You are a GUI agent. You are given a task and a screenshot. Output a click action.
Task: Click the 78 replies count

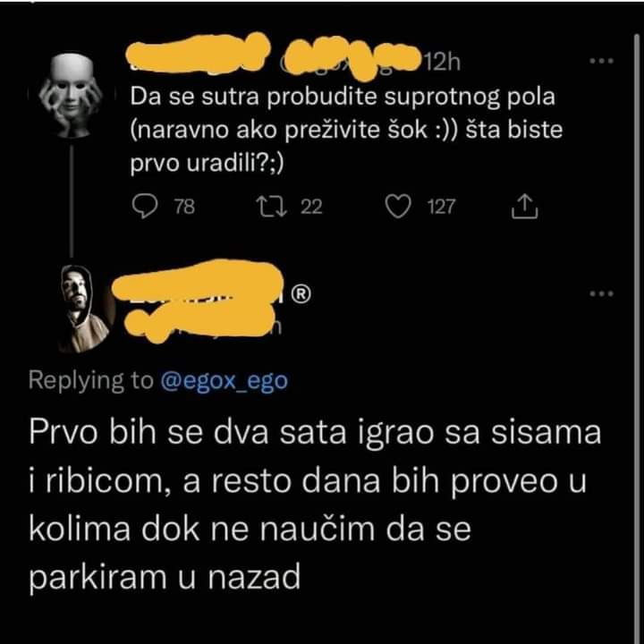[184, 207]
